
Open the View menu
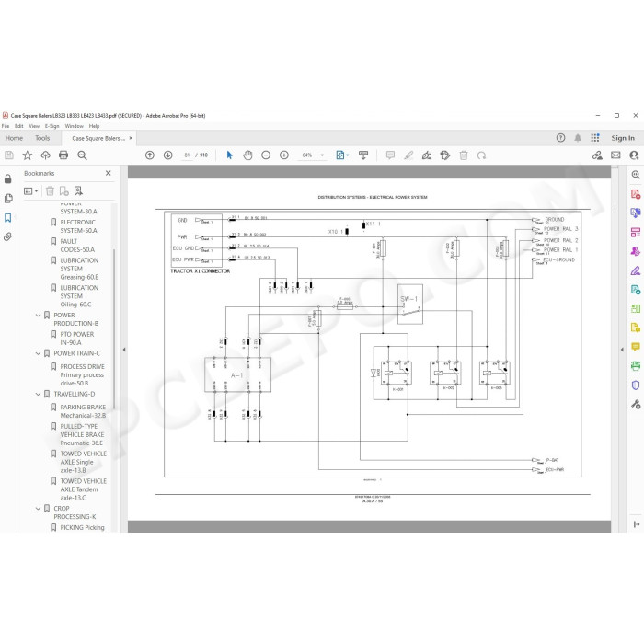coord(34,126)
